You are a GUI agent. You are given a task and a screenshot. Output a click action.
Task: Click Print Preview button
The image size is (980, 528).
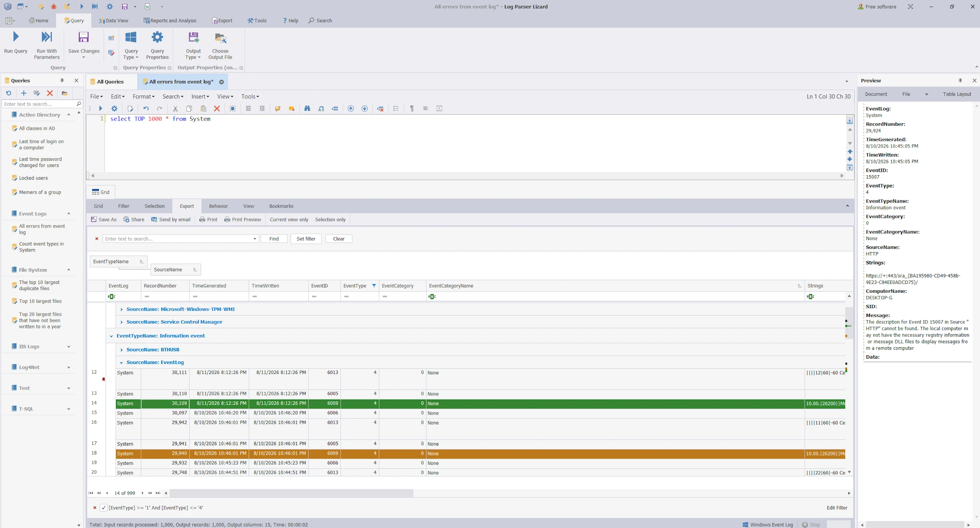click(x=242, y=220)
